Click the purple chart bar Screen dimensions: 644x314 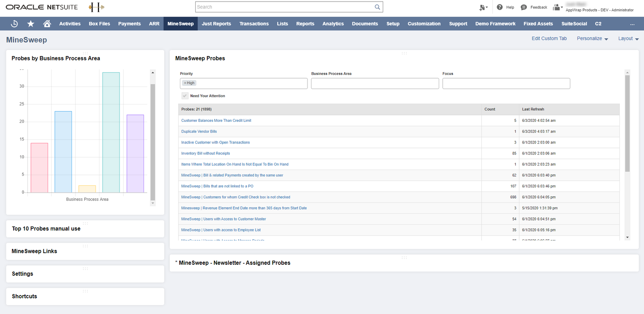click(135, 154)
